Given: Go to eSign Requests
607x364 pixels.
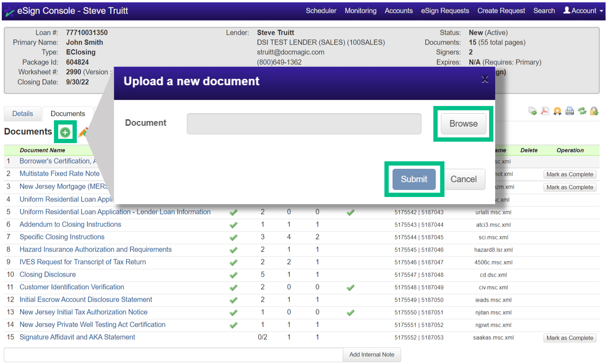Looking at the screenshot, I should pyautogui.click(x=445, y=11).
